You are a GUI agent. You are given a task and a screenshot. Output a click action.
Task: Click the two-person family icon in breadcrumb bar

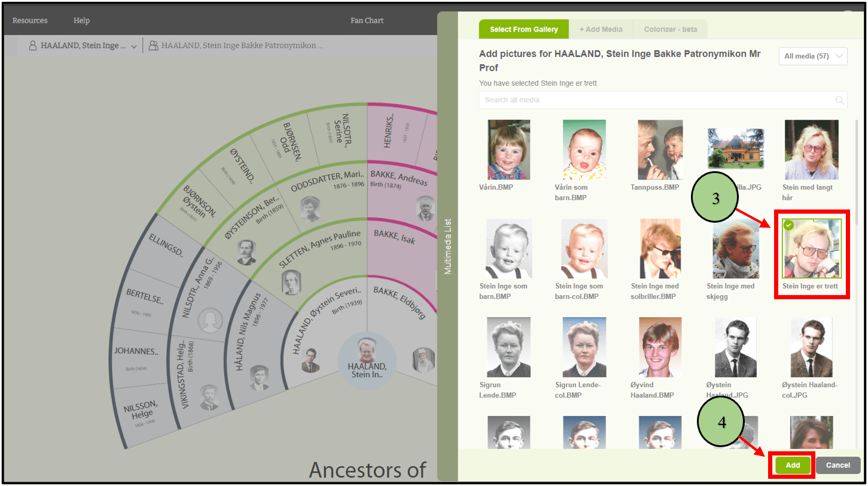tap(154, 45)
